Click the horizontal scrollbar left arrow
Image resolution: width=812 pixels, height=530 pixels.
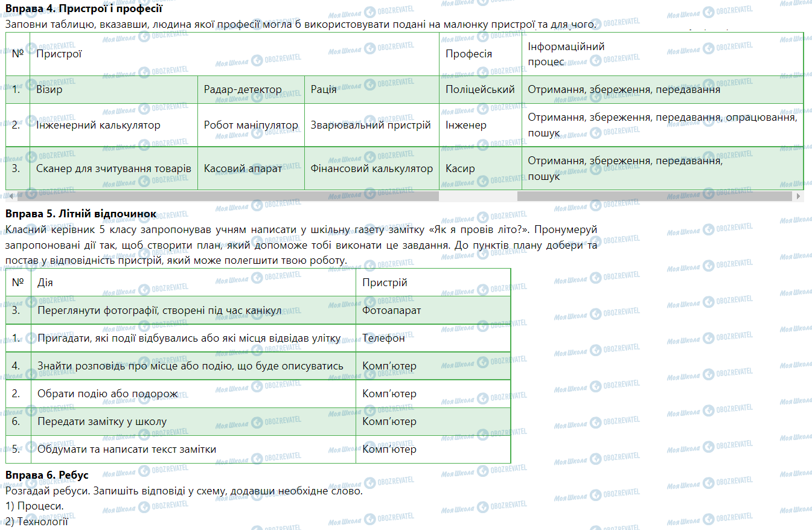[10, 196]
